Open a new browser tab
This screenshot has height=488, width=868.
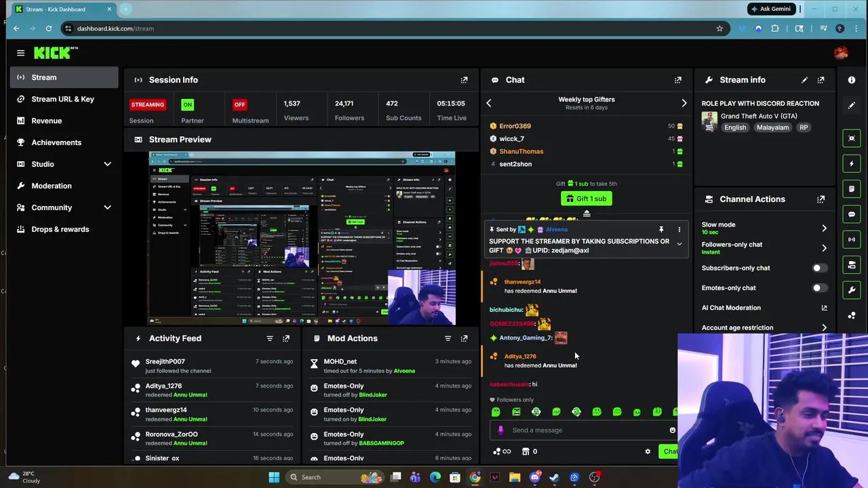125,9
